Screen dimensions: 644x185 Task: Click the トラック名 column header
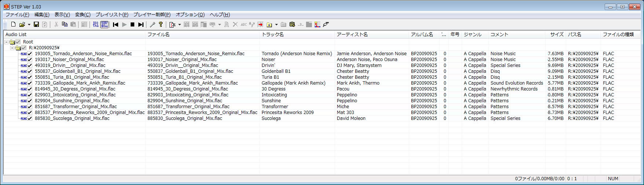pyautogui.click(x=273, y=35)
